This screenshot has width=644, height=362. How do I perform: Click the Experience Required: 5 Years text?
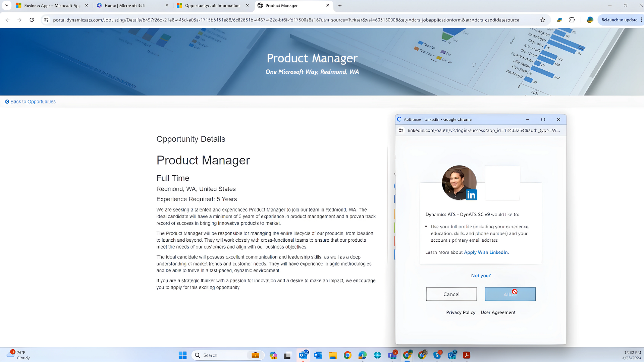197,199
